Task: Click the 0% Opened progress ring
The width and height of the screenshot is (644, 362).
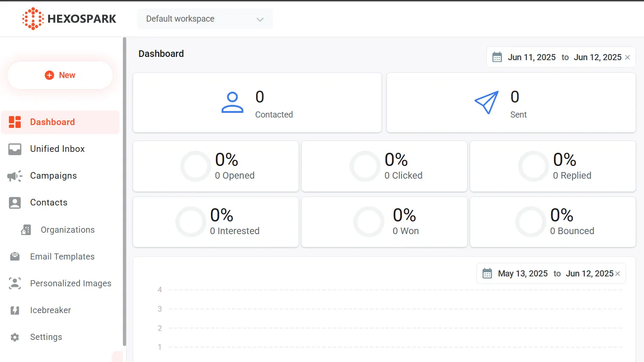Action: click(x=195, y=166)
